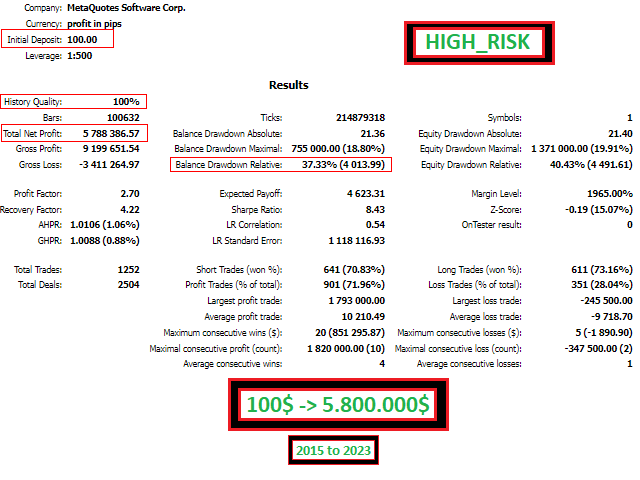This screenshot has width=640, height=480.
Task: Click the OnTester result value 0
Action: (629, 224)
